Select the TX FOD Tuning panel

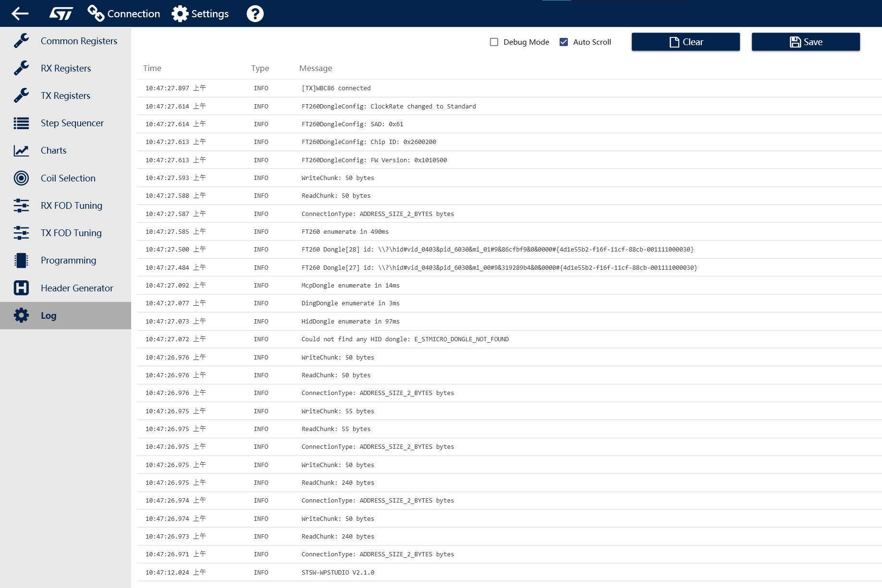(71, 233)
